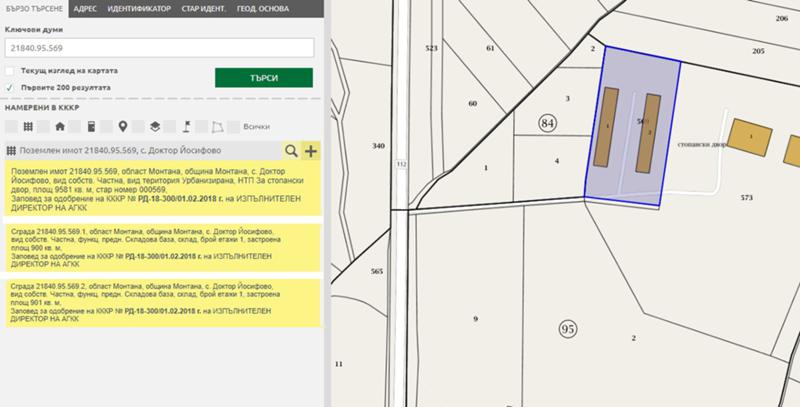Expand result details with plus icon
The height and width of the screenshot is (407, 800).
(310, 151)
